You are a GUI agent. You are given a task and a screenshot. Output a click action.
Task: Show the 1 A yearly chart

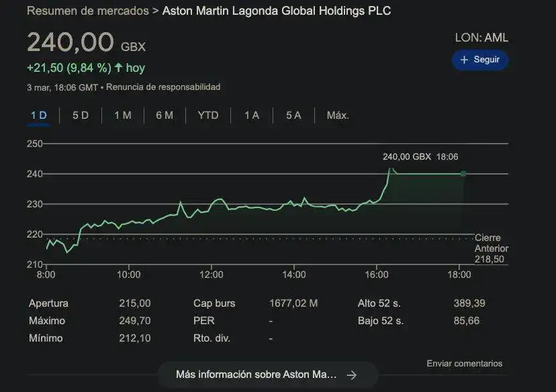(252, 115)
